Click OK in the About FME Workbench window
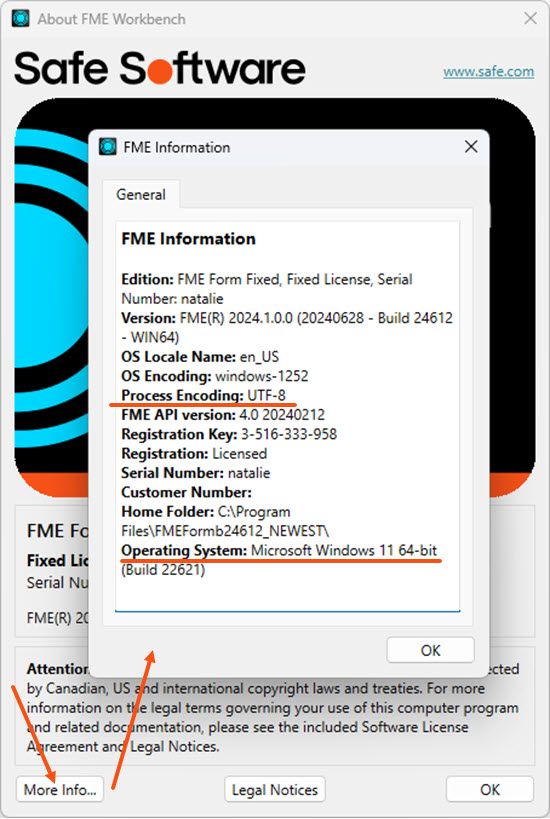The image size is (550, 819). click(x=490, y=790)
